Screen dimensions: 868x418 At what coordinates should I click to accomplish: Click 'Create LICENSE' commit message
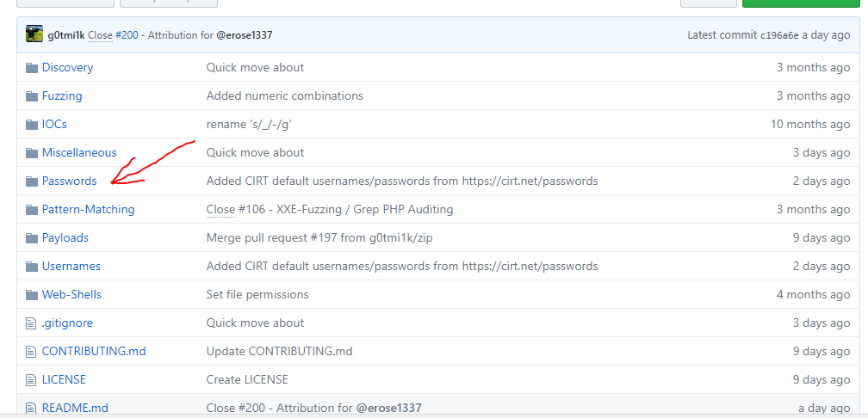click(247, 380)
